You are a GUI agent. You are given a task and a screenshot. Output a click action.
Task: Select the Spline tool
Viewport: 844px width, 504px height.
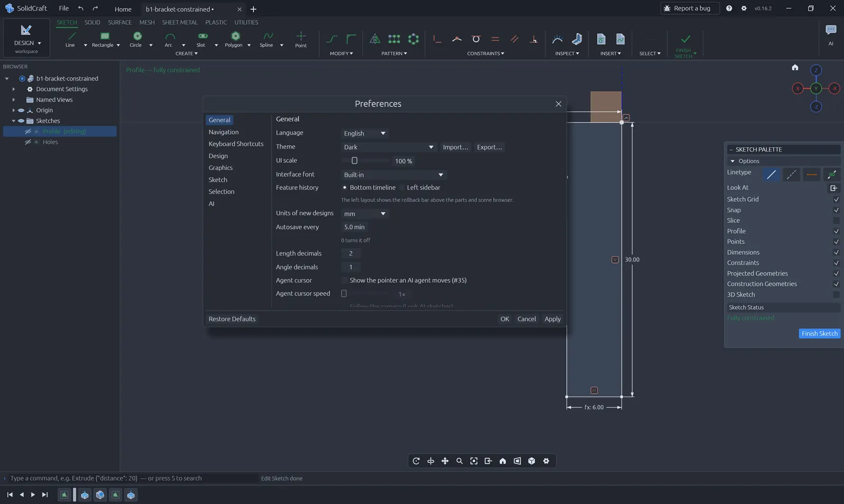[x=267, y=39]
